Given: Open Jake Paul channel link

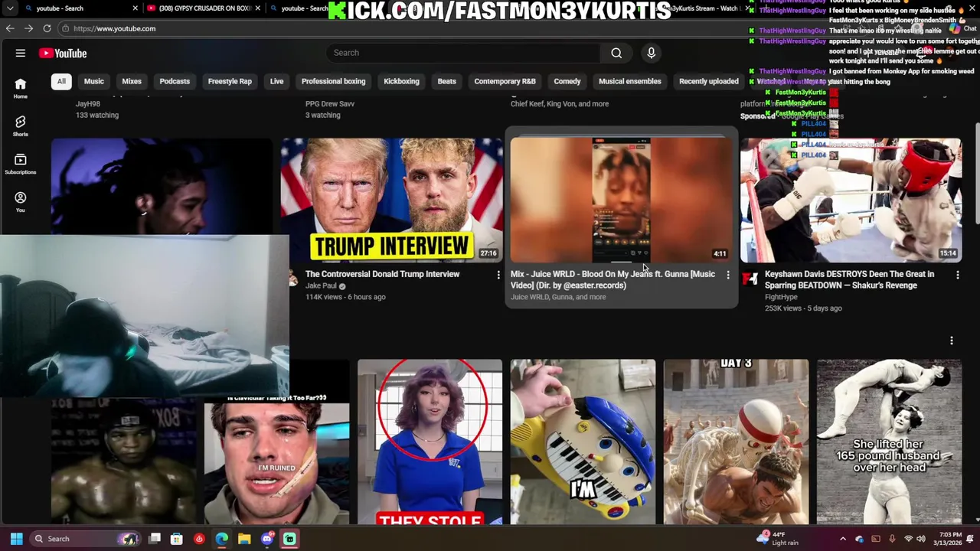Looking at the screenshot, I should coord(321,286).
